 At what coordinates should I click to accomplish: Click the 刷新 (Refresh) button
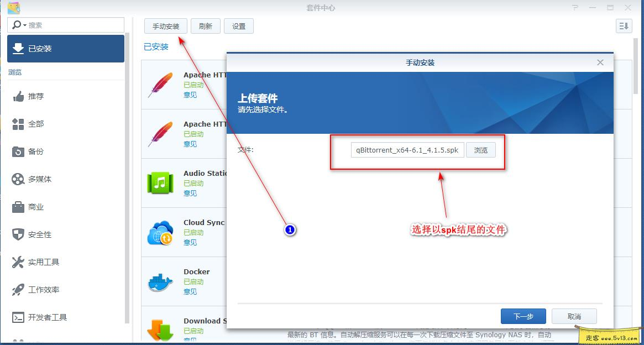[x=205, y=25]
